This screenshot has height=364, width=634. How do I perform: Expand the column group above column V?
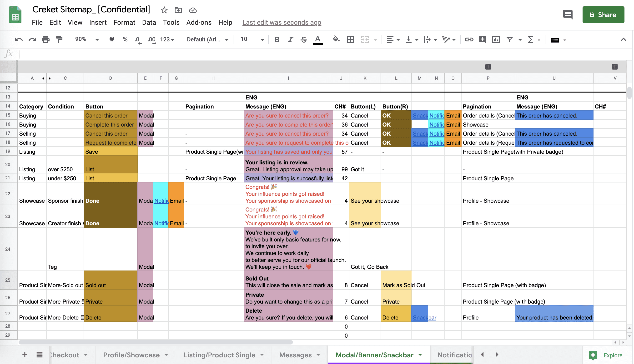click(615, 67)
